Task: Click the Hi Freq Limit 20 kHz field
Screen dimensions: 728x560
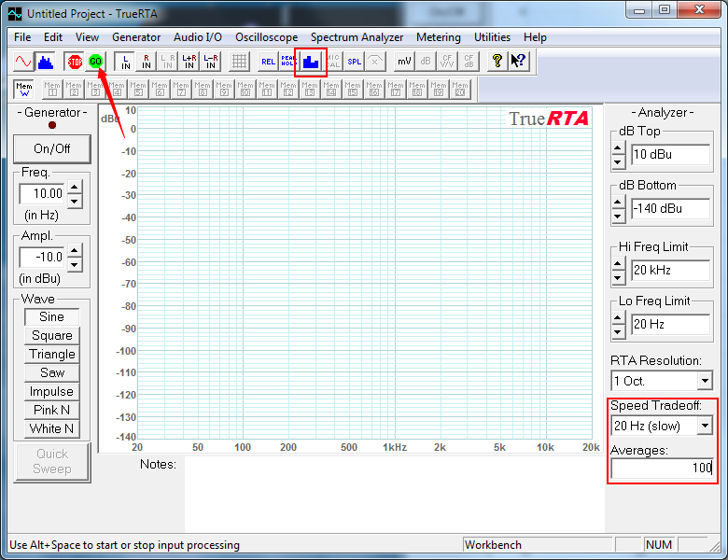Action: click(x=670, y=271)
